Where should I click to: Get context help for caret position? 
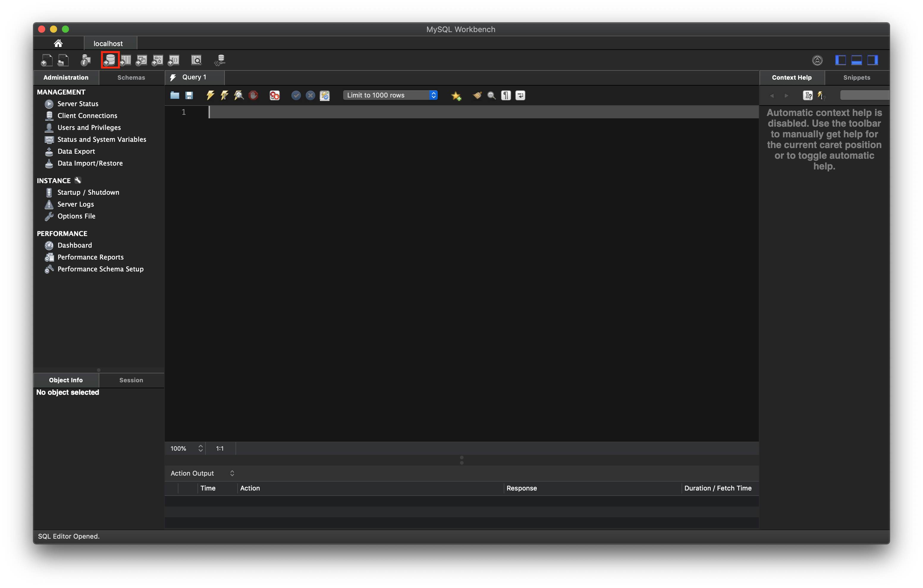pos(808,95)
